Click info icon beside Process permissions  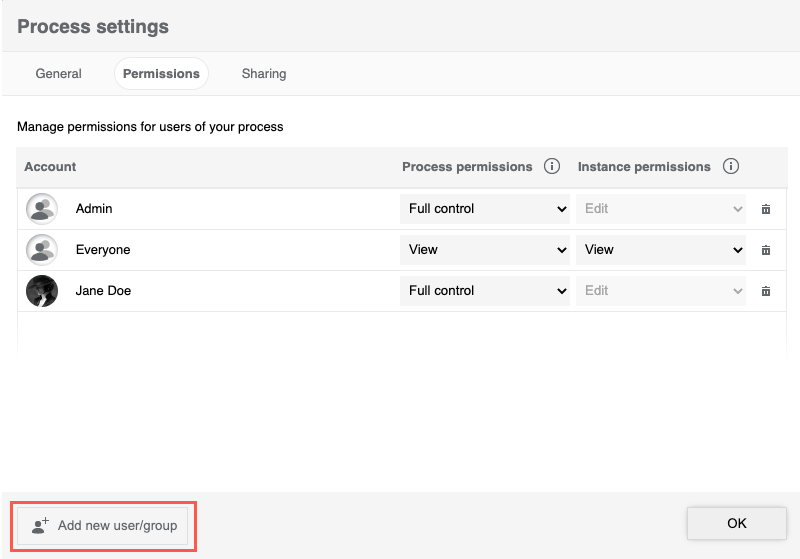(551, 167)
